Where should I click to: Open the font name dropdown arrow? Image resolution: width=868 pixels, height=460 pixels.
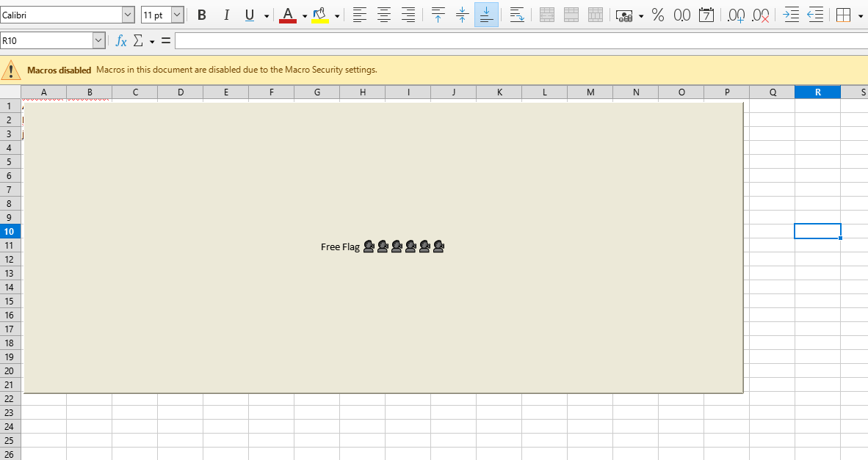coord(128,15)
